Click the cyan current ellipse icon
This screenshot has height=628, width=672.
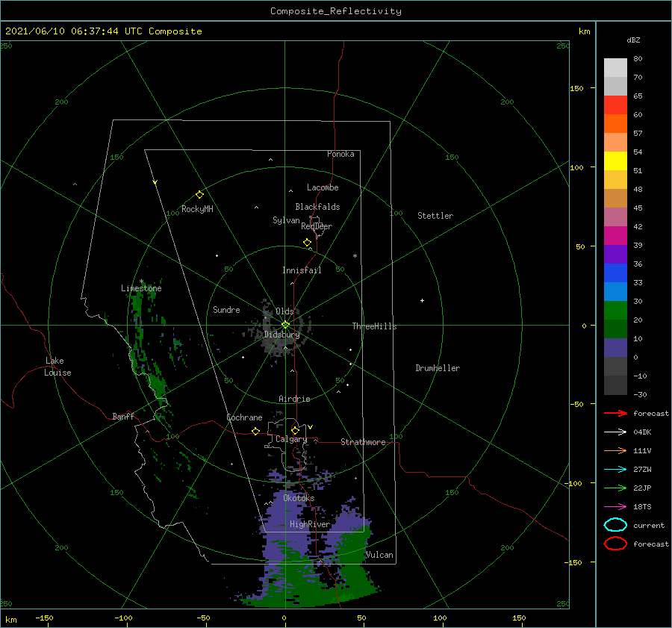[x=615, y=525]
